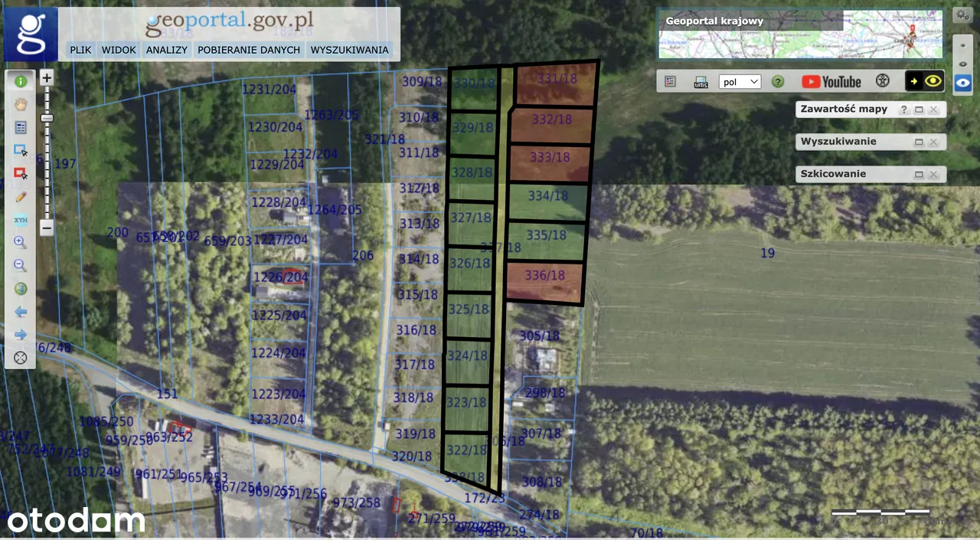Expand the Wyszukiwanie panel
Image resolution: width=980 pixels, height=540 pixels.
pyautogui.click(x=919, y=142)
